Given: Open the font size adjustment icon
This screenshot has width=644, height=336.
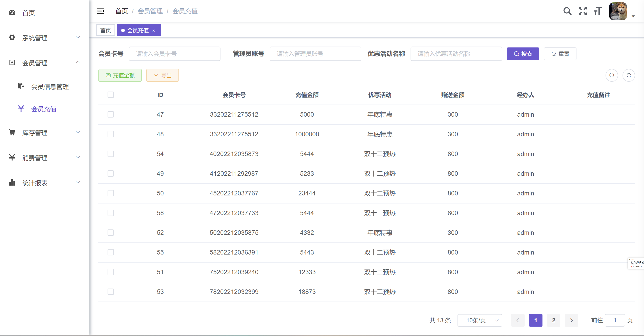Looking at the screenshot, I should pos(598,11).
